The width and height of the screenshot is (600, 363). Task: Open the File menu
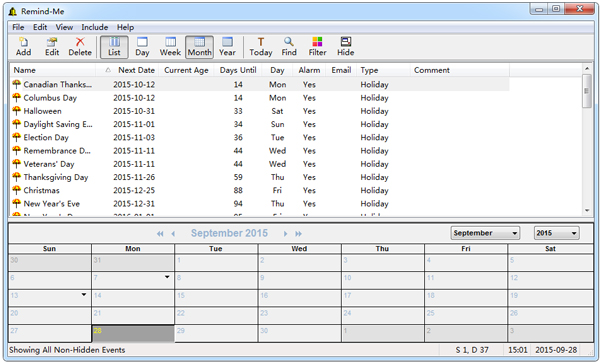click(x=18, y=27)
